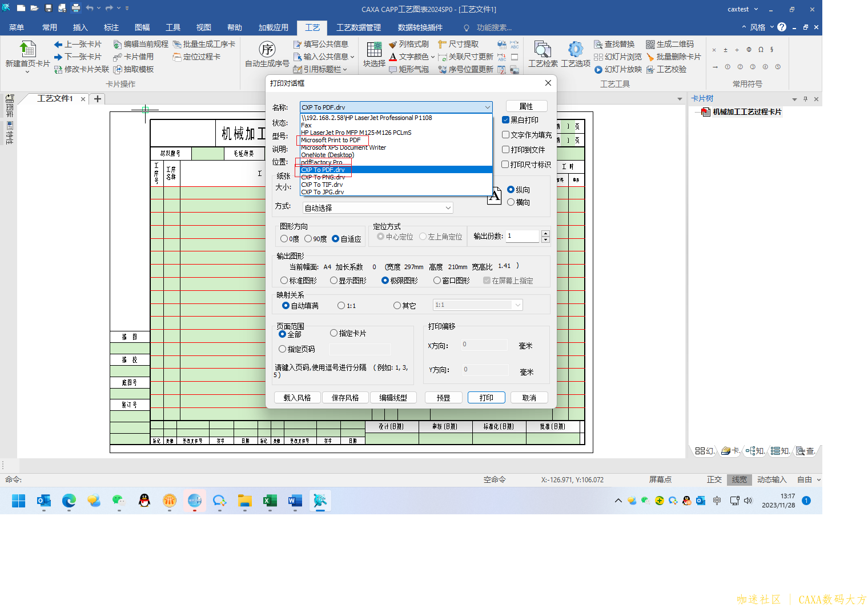Uncheck the 黑白打印 checkbox
The height and width of the screenshot is (608, 868).
tap(505, 120)
